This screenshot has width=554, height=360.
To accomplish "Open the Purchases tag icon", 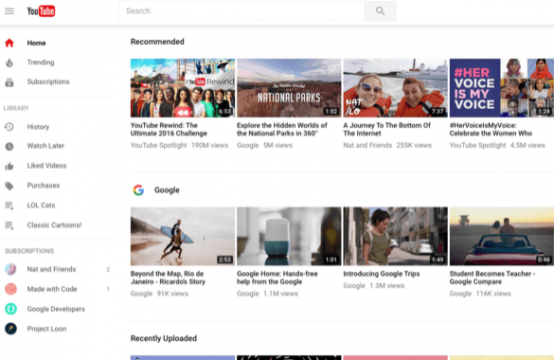I will click(x=10, y=186).
